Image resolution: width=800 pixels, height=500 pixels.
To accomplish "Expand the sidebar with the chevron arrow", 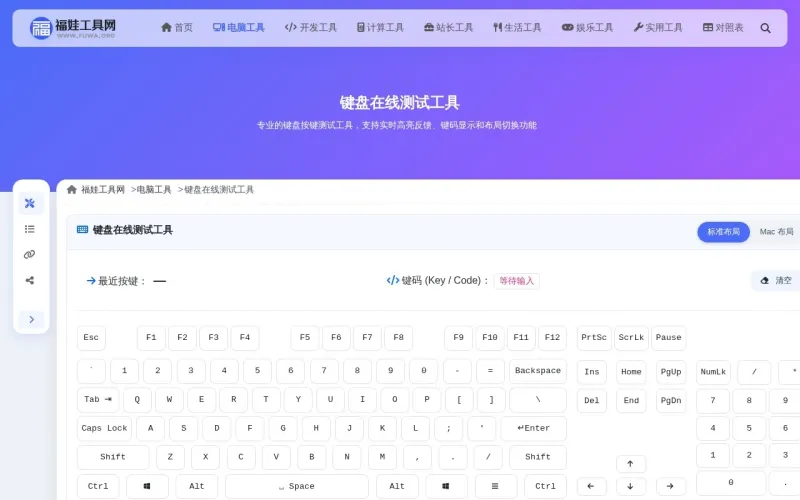I will [31, 319].
